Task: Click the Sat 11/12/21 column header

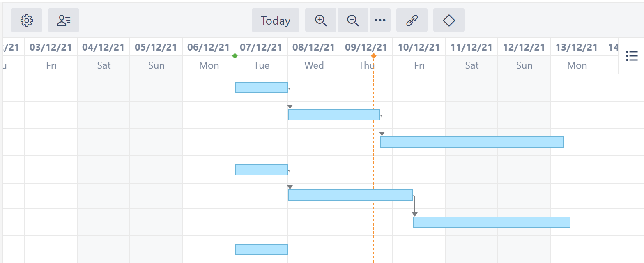Action: click(471, 65)
